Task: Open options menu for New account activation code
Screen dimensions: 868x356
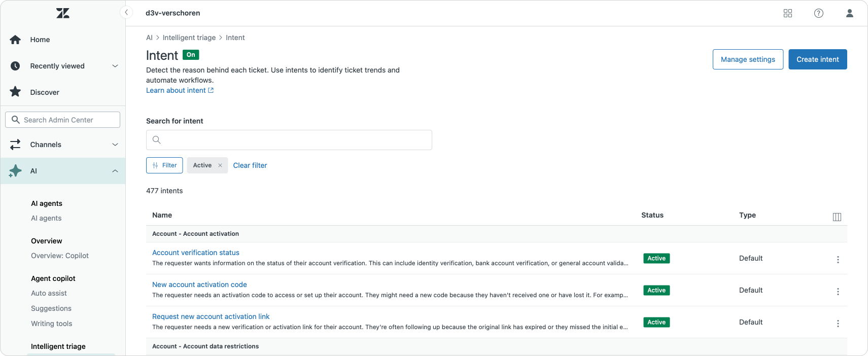Action: [x=838, y=292]
